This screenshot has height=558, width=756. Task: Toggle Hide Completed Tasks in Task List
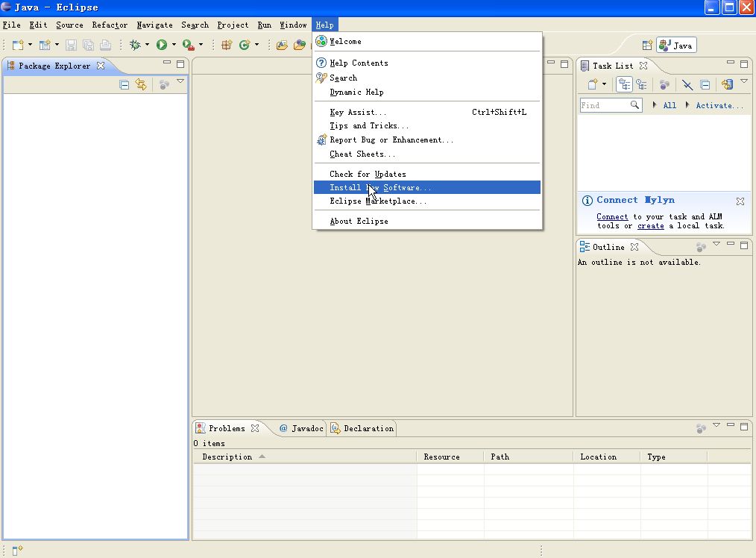coord(687,85)
